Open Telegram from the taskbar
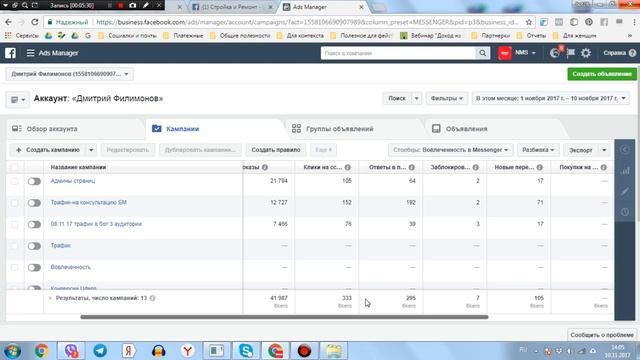 pyautogui.click(x=100, y=351)
